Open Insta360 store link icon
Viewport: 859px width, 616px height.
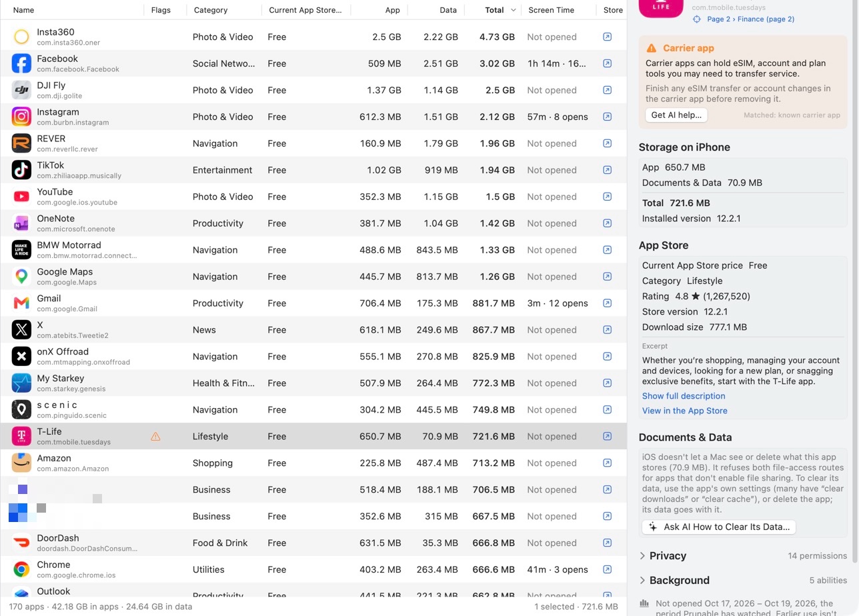[x=607, y=37]
